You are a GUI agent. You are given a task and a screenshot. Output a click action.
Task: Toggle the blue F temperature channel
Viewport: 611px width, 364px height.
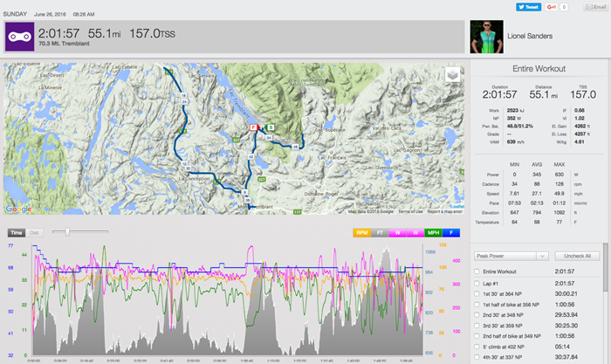click(451, 233)
